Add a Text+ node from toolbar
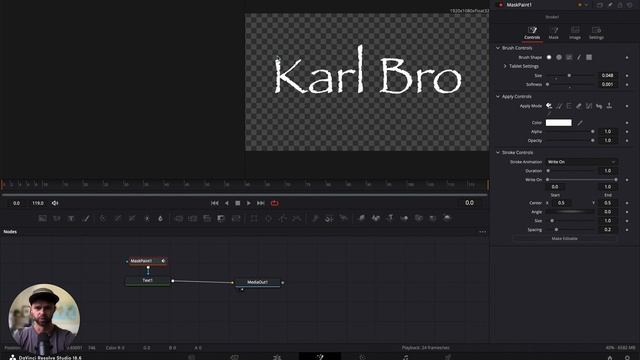Image resolution: width=640 pixels, height=360 pixels. pyautogui.click(x=71, y=218)
